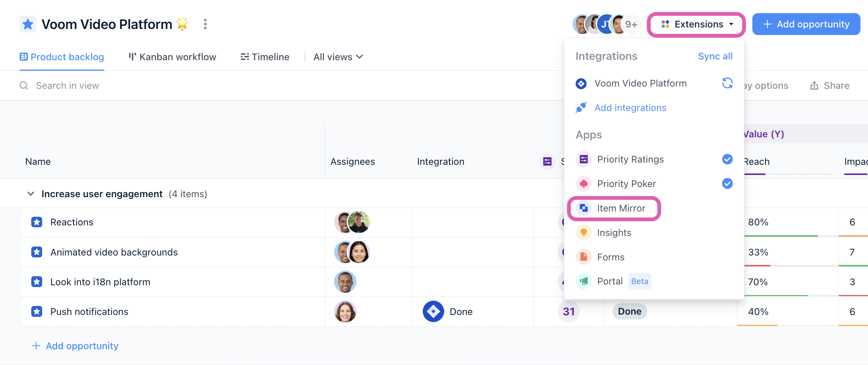Click assignee avatars in the Reactions row

tap(352, 222)
